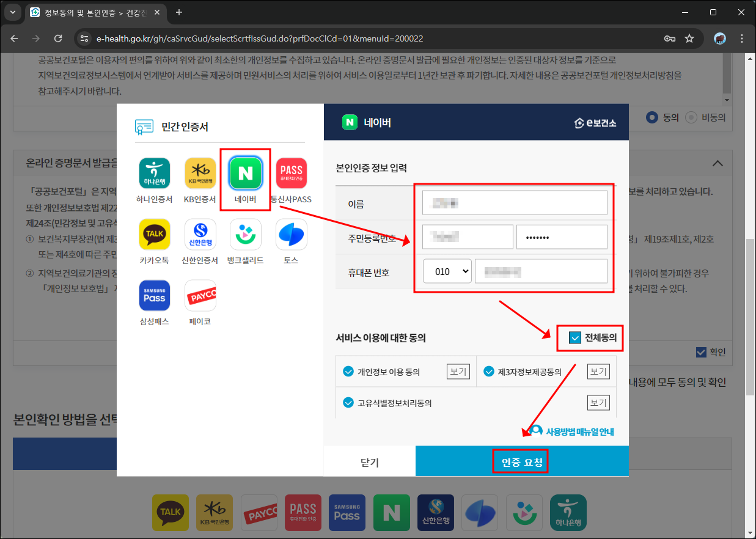The image size is (756, 539).
Task: Select the 동의 radio button
Action: click(x=652, y=117)
